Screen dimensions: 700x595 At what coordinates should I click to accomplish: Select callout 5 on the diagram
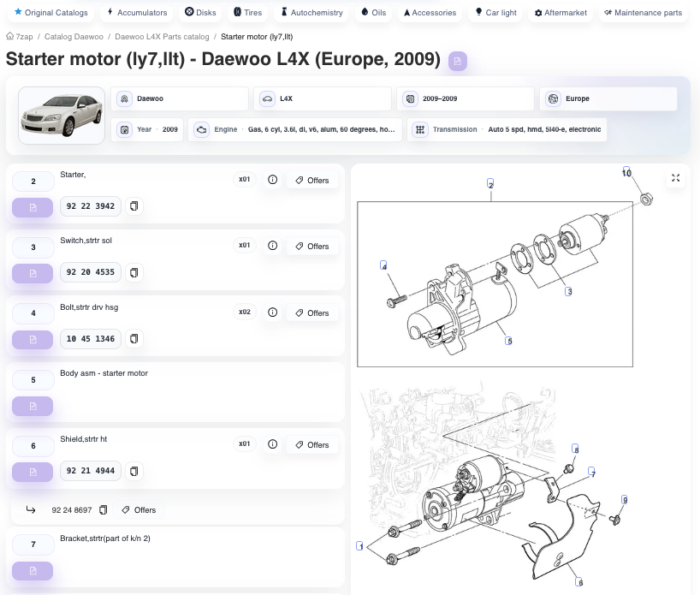pyautogui.click(x=508, y=341)
